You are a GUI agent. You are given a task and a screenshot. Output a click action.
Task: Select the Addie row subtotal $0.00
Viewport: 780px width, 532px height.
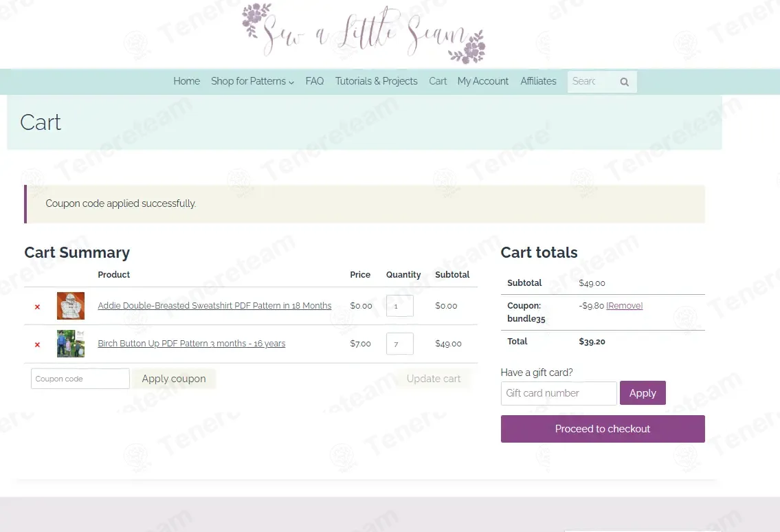coord(446,306)
